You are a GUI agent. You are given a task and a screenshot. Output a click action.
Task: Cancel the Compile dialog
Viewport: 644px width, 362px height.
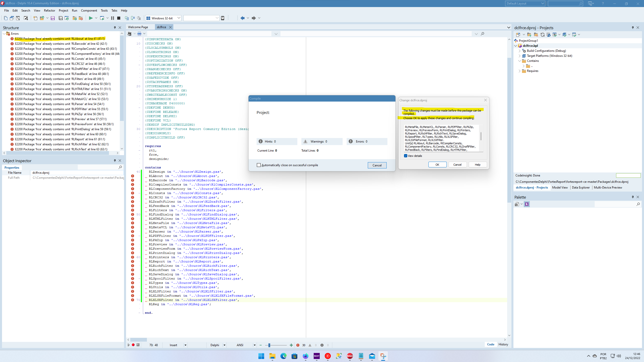coord(377,165)
